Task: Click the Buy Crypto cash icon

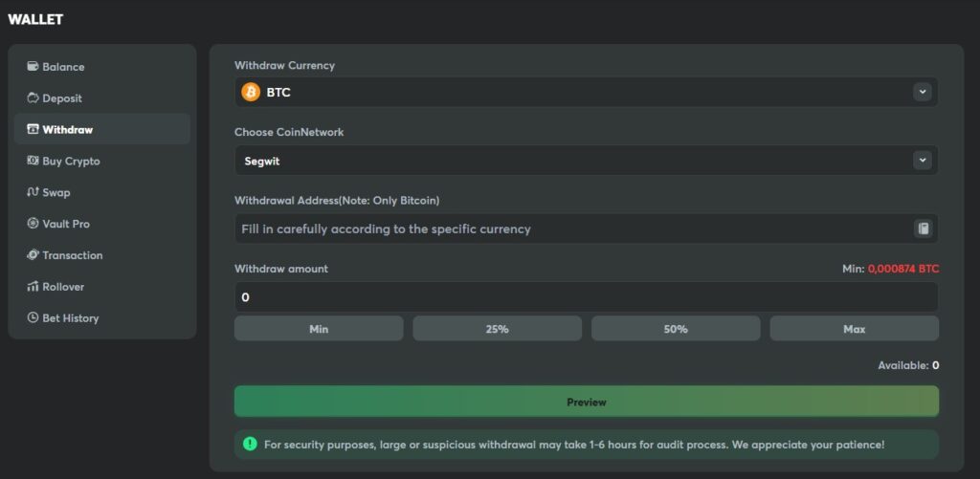Action: point(33,161)
